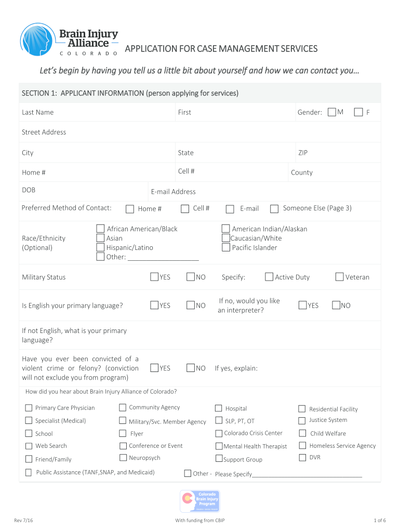This screenshot has height=532, width=400.
Task: Click the Other Please Specify line
Action: (306, 473)
